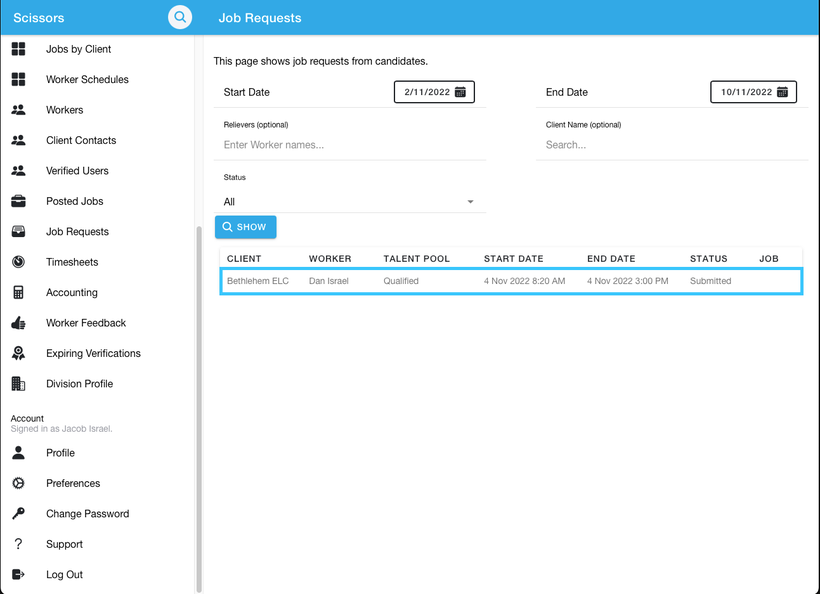Click the Workers people icon

18,110
